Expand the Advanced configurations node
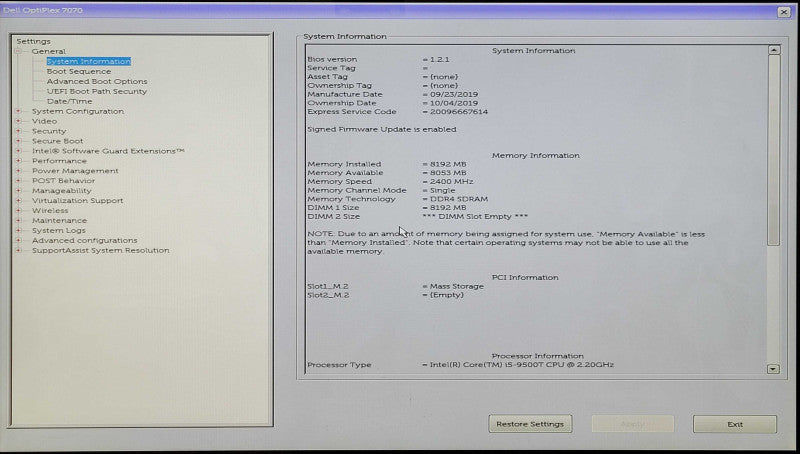Image resolution: width=800 pixels, height=454 pixels. pyautogui.click(x=18, y=241)
